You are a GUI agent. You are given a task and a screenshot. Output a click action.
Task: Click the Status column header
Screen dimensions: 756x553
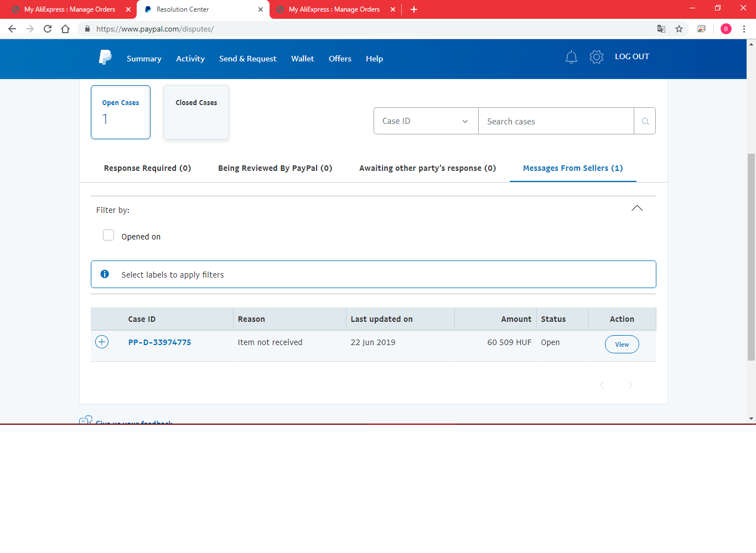(553, 319)
